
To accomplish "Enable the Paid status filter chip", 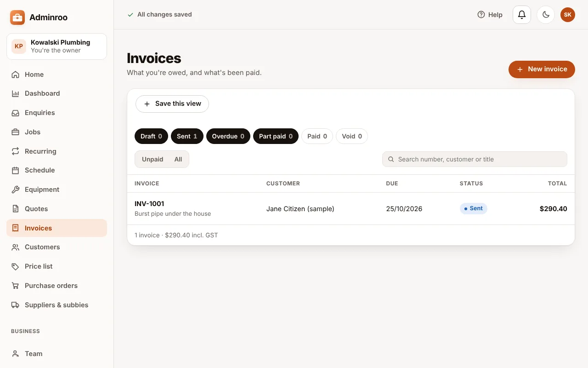I will [317, 136].
